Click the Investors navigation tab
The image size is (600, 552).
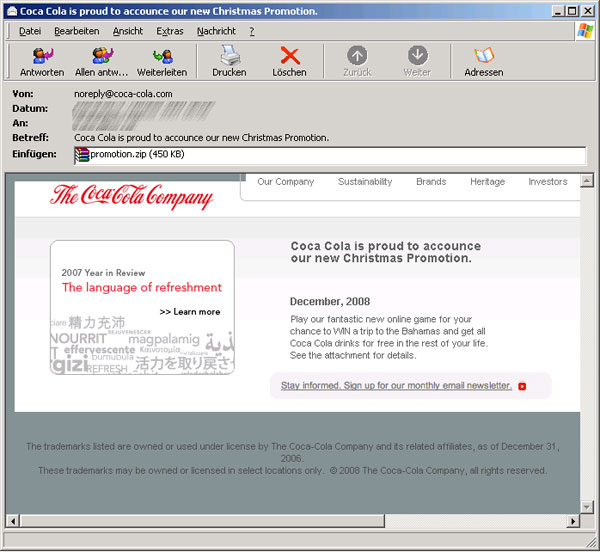point(548,182)
